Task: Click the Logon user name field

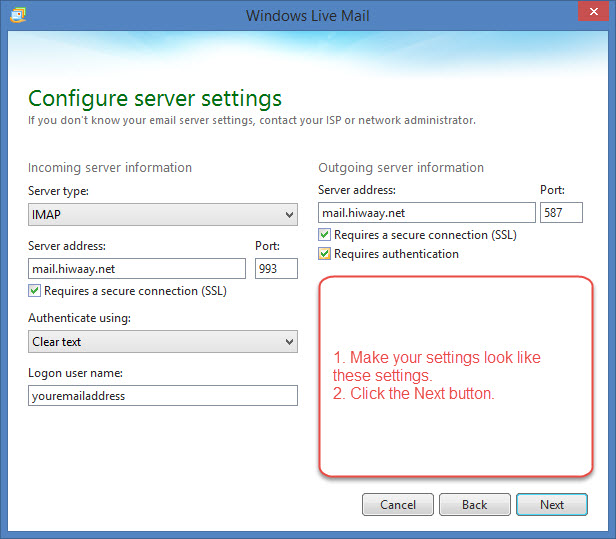Action: point(163,395)
